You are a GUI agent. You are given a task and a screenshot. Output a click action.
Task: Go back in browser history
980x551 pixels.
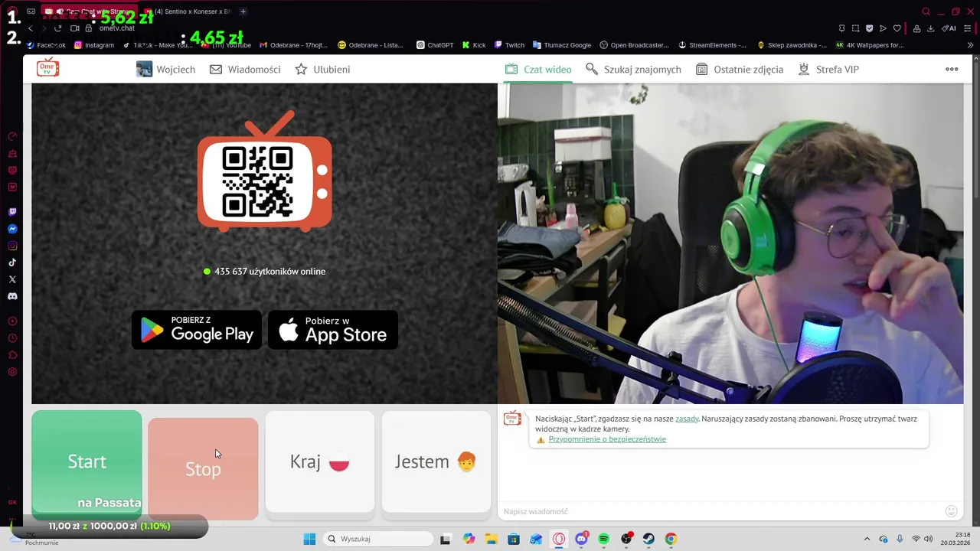(31, 28)
